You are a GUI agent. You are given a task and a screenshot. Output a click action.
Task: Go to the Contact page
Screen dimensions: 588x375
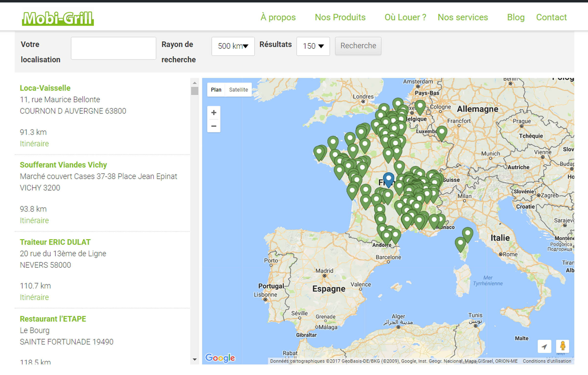click(551, 17)
